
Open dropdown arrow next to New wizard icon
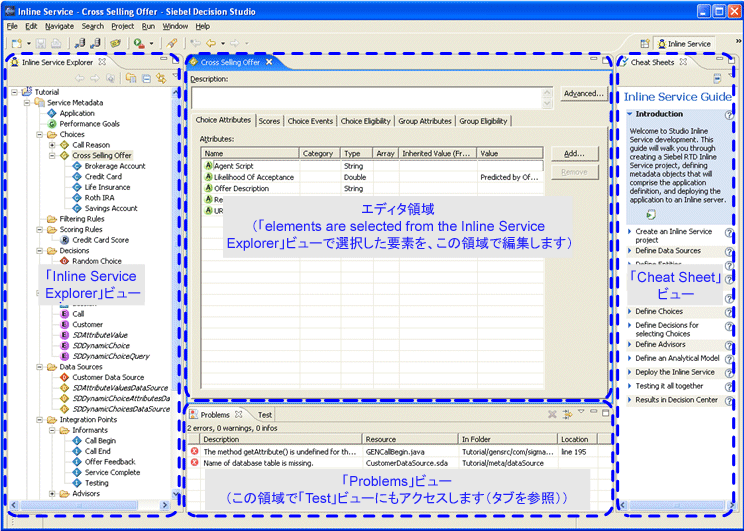[28, 44]
